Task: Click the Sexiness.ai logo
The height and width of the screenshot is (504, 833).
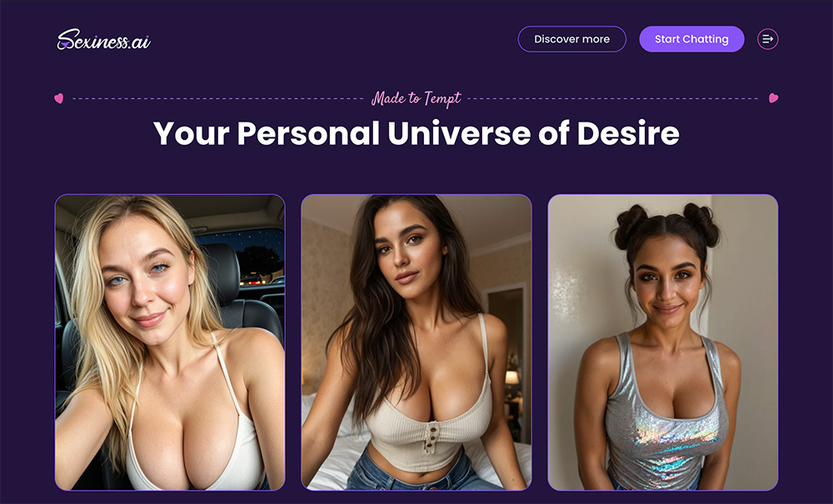Action: (x=103, y=40)
